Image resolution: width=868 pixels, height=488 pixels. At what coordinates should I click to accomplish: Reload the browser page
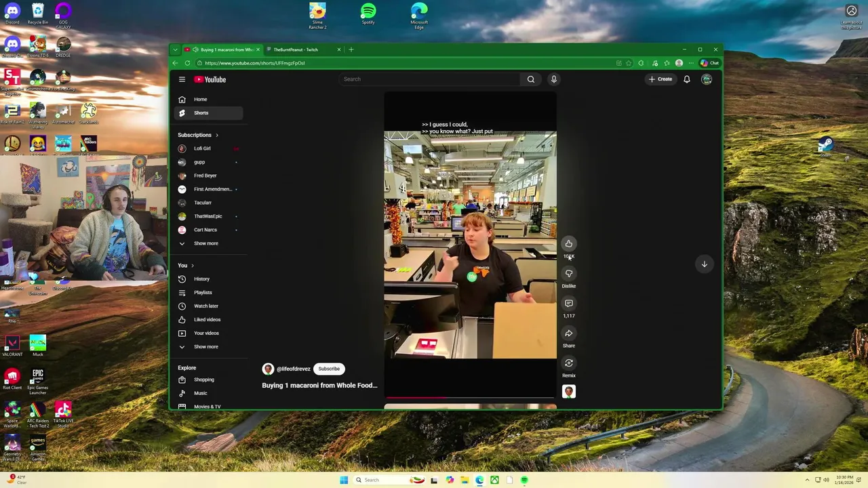[x=187, y=63]
